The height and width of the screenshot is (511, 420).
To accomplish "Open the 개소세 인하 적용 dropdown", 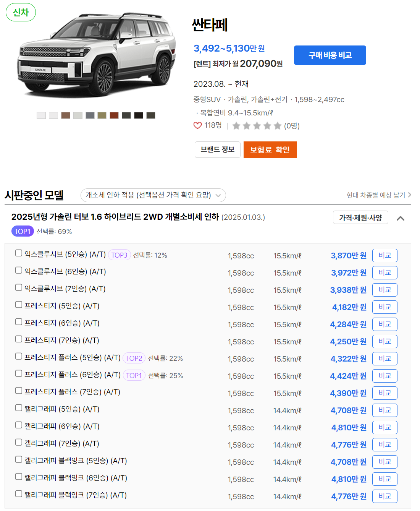I will pos(153,195).
